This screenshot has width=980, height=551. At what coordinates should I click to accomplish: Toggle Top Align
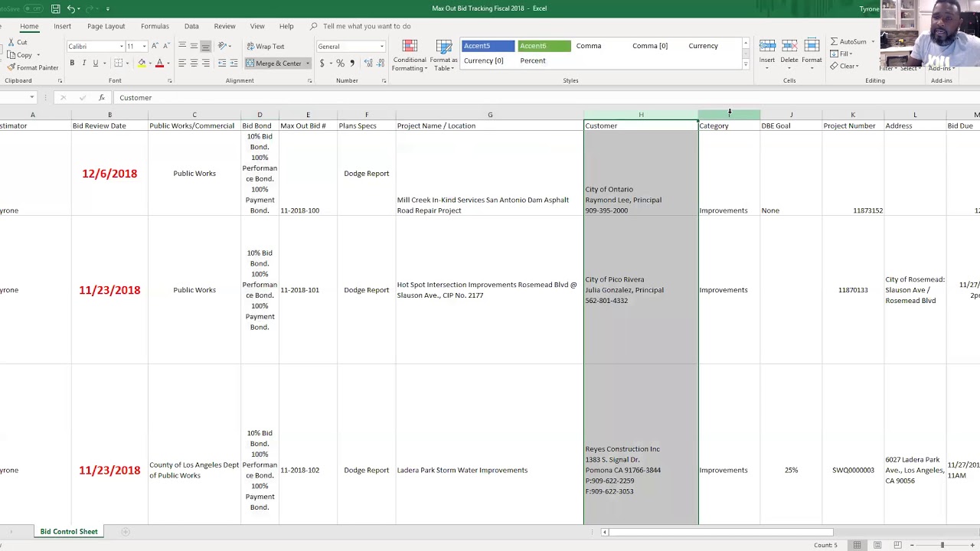(182, 46)
